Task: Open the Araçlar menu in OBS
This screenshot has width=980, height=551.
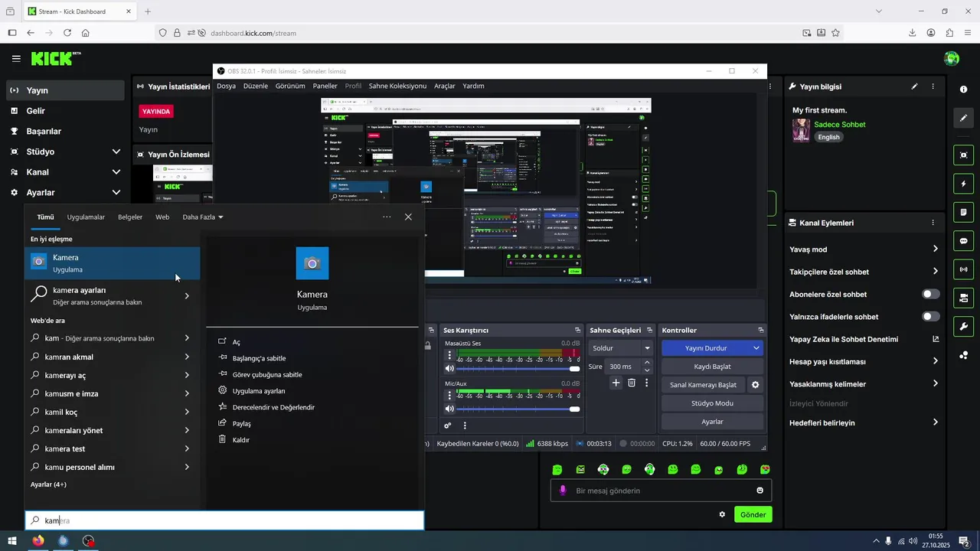Action: (445, 86)
